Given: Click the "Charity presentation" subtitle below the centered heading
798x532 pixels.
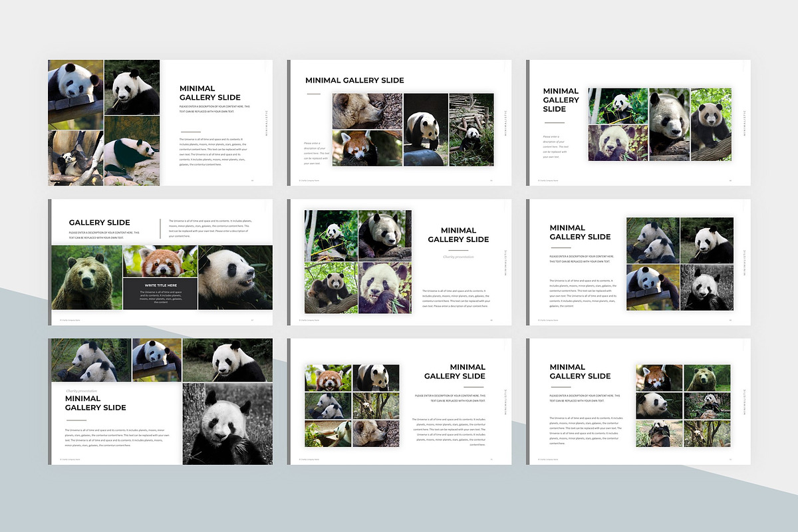Looking at the screenshot, I should tap(459, 257).
